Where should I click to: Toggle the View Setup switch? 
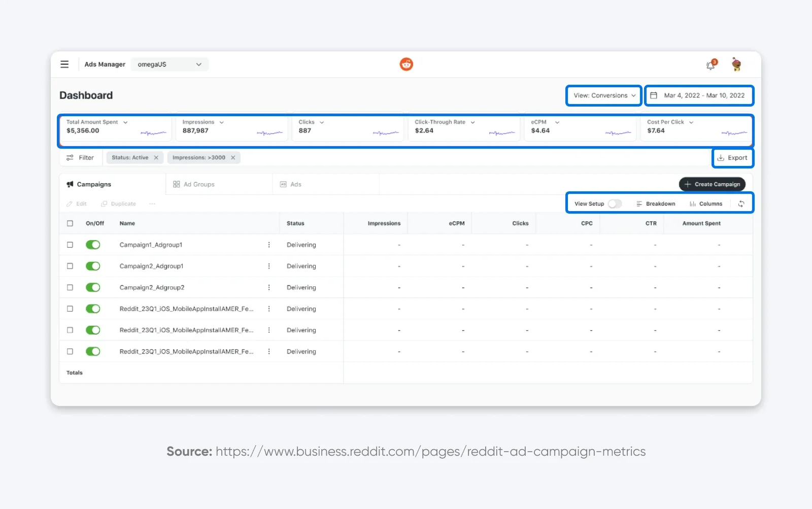click(615, 203)
